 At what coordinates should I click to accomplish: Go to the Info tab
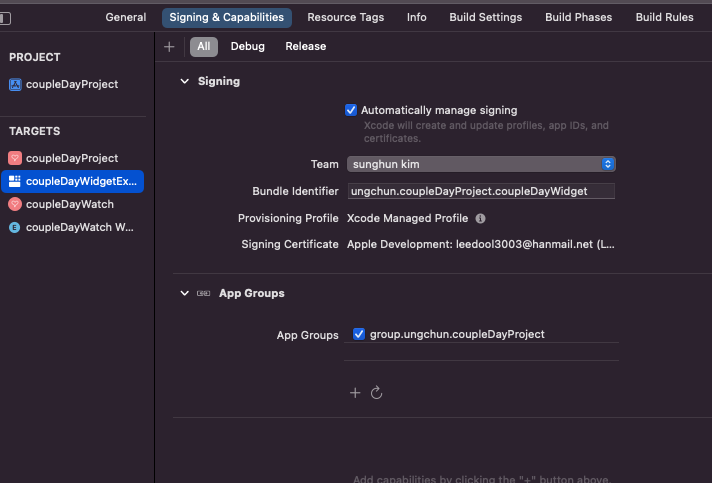coord(416,17)
